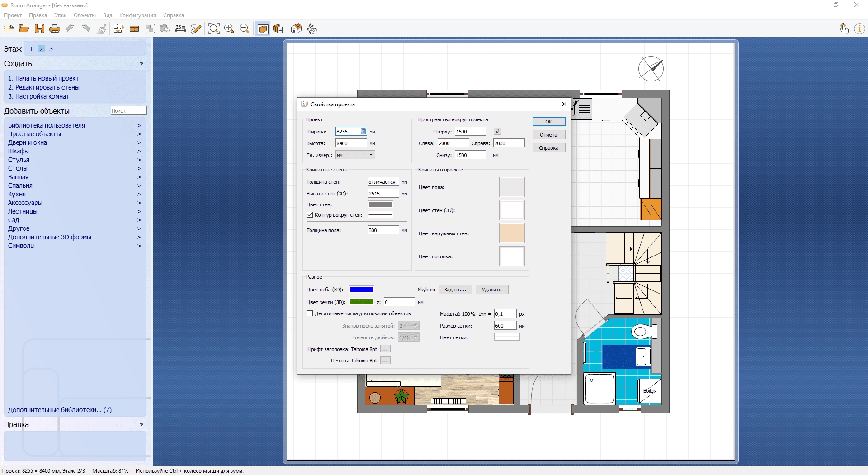Click the Undo arrow icon
The width and height of the screenshot is (868, 475).
[70, 29]
